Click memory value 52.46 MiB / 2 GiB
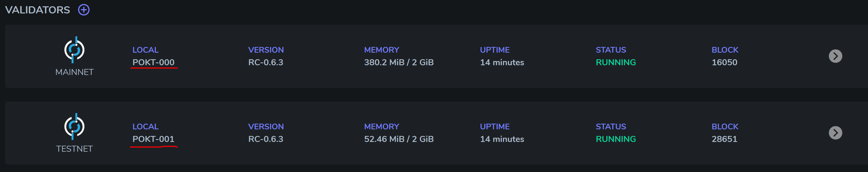 point(399,139)
